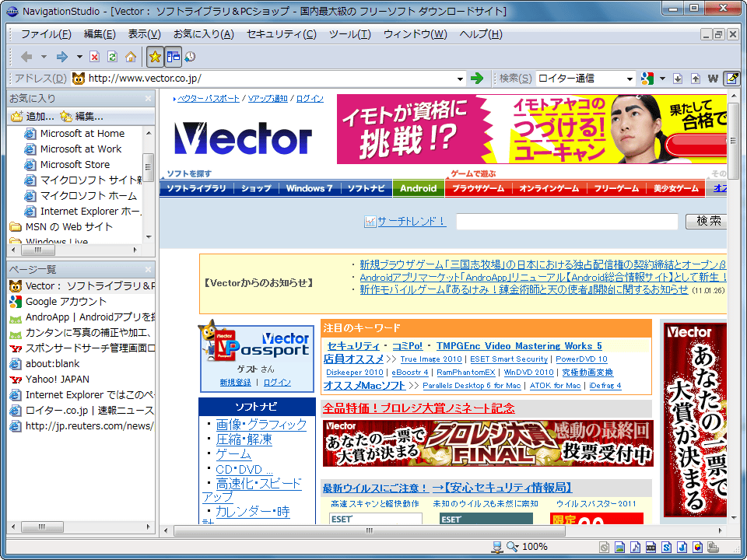
Task: Click the W word search icon
Action: click(x=713, y=79)
